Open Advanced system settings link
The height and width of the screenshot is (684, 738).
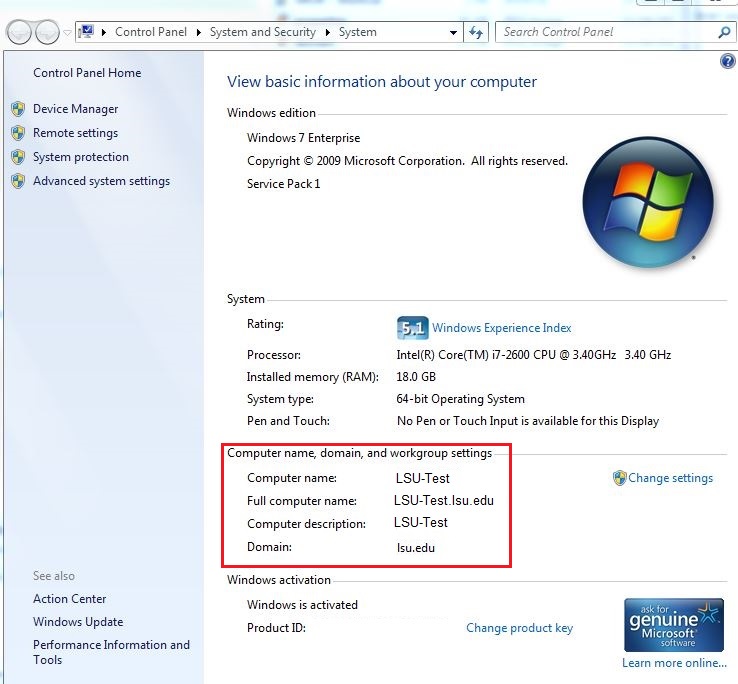tap(101, 181)
